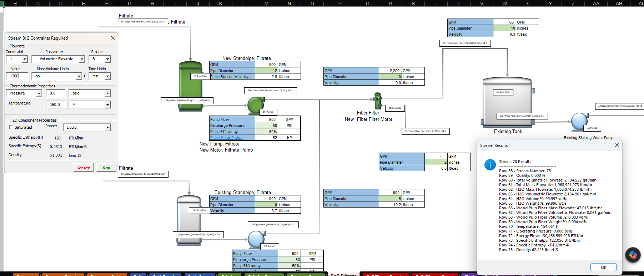Select the S207 Wood Pulp Fiber stream label
The image size is (644, 276).
pyautogui.click(x=273, y=225)
